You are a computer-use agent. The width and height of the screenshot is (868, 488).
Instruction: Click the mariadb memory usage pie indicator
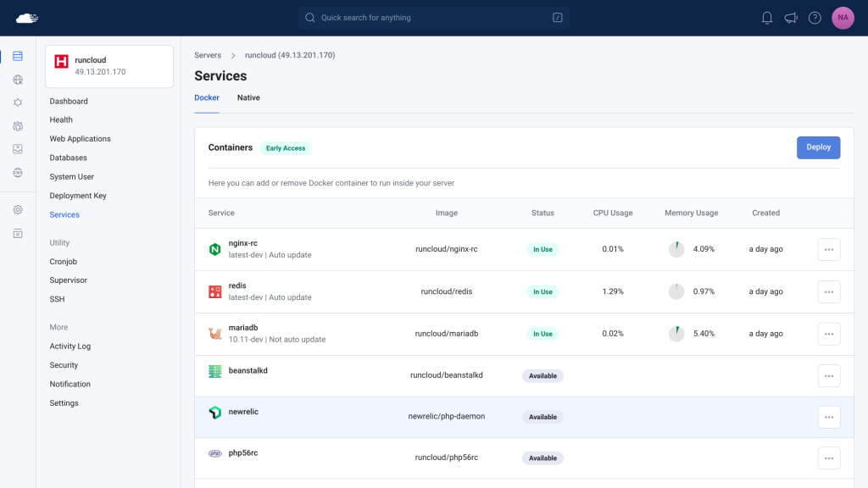[x=676, y=334]
